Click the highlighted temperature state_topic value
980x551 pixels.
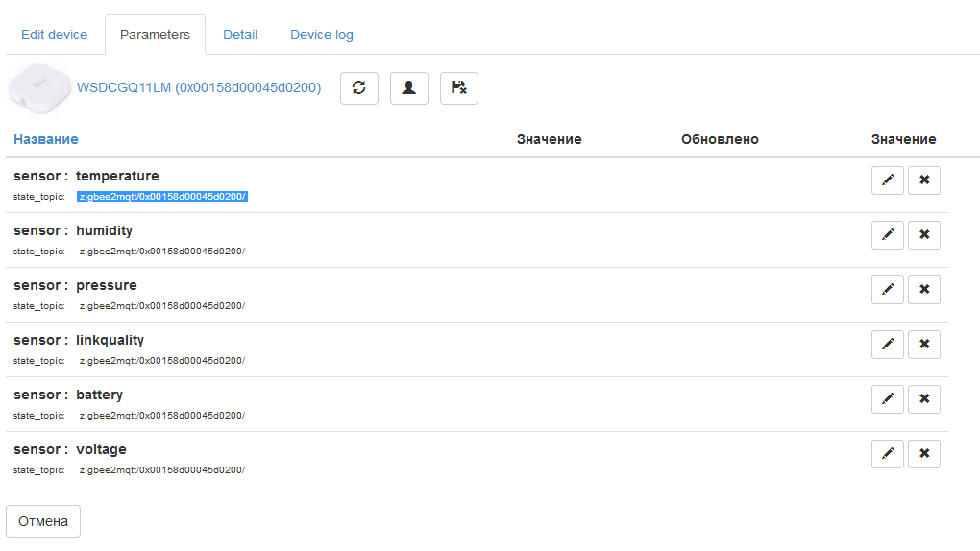pos(162,197)
